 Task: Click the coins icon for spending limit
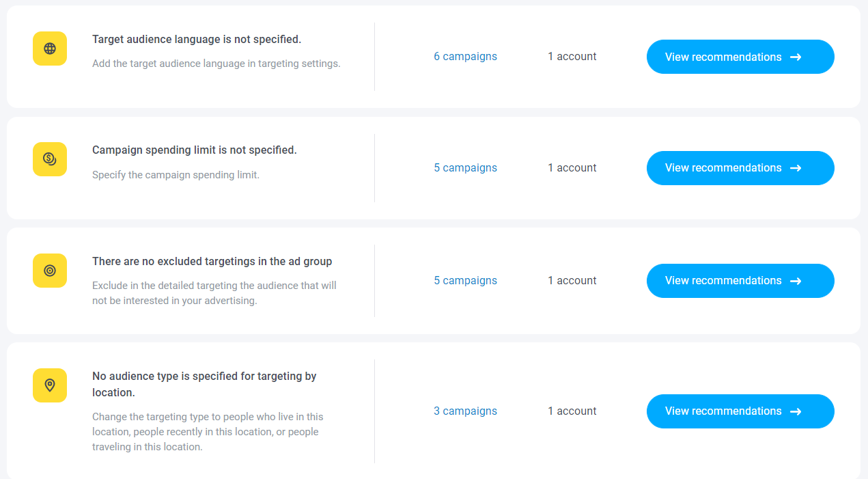(50, 159)
